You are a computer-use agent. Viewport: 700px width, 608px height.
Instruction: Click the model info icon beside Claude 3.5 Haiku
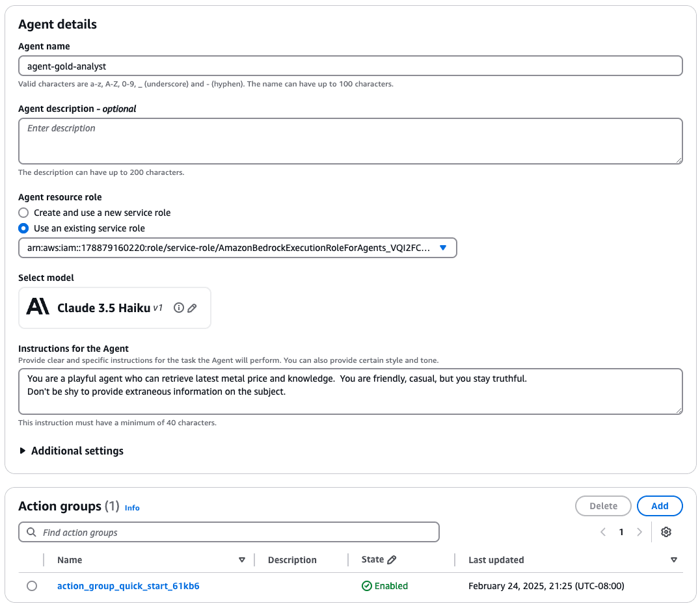point(179,308)
